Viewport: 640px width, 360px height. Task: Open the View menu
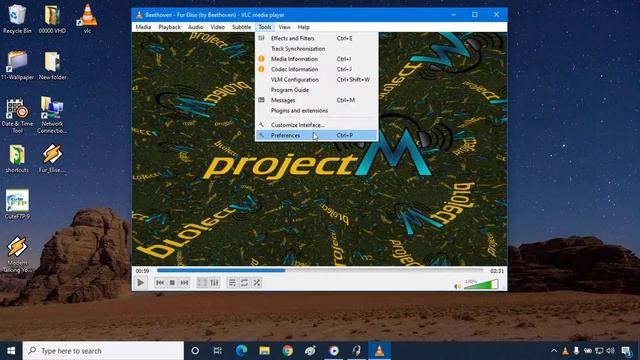pyautogui.click(x=284, y=27)
